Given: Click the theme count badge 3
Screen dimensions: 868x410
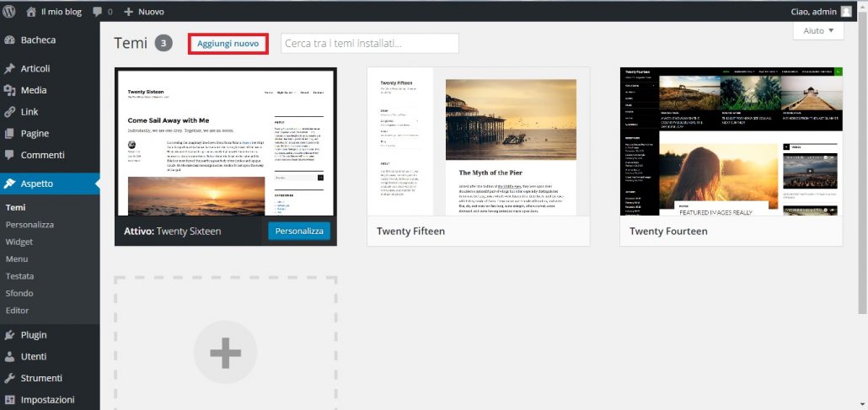Looking at the screenshot, I should pyautogui.click(x=163, y=43).
